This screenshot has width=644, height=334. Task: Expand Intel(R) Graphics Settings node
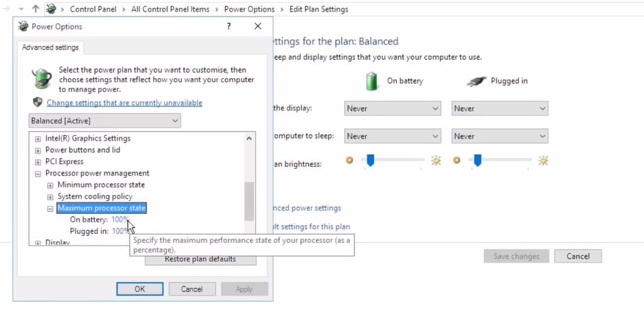click(x=38, y=139)
